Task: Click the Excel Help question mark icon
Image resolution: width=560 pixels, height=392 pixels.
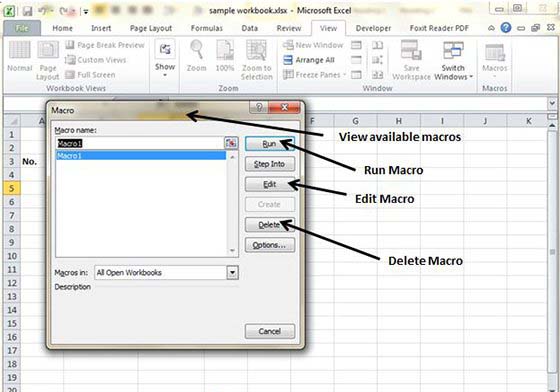Action: 506,27
